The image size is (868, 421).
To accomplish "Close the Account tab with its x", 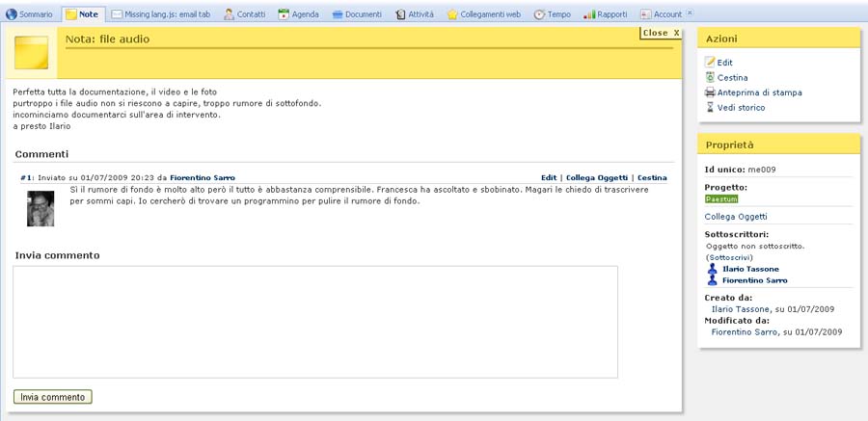I will click(x=690, y=13).
